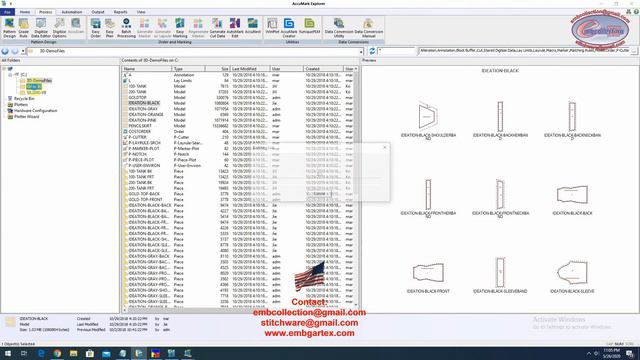Viewport: 640px width, 360px height.
Task: Switch to the View ribbon tab
Action: pyautogui.click(x=141, y=12)
